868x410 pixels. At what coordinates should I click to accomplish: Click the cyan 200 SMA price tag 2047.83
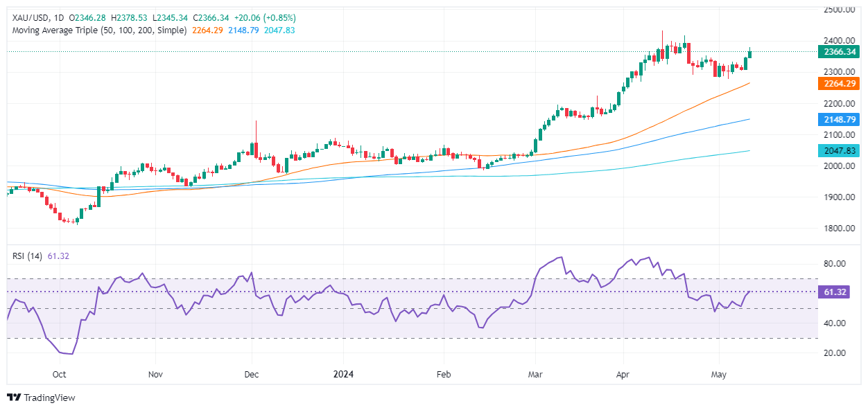[x=838, y=151]
